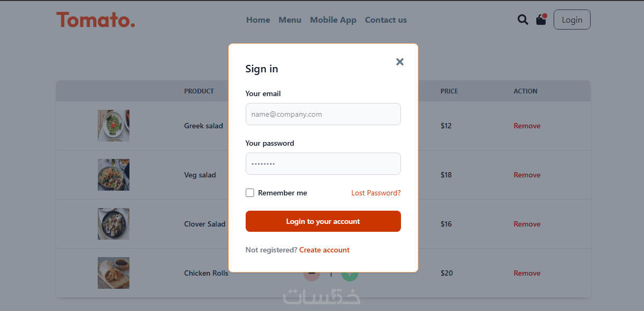Screen dimensions: 644x311
Task: Click the Tomato logo
Action: (x=96, y=20)
